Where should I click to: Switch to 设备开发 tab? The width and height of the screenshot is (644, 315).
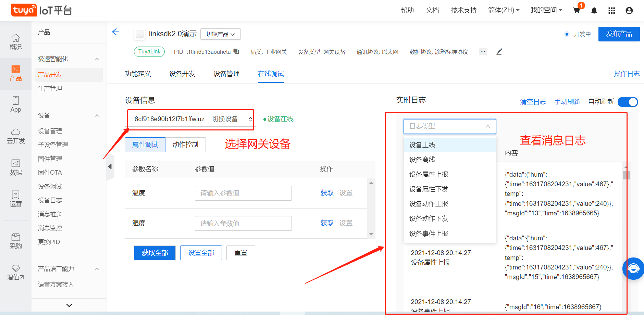182,74
